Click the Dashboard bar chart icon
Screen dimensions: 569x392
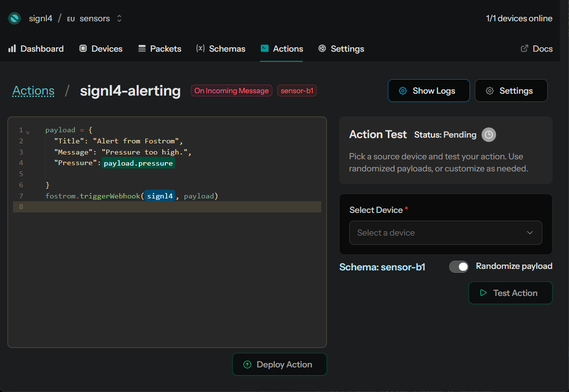click(12, 49)
